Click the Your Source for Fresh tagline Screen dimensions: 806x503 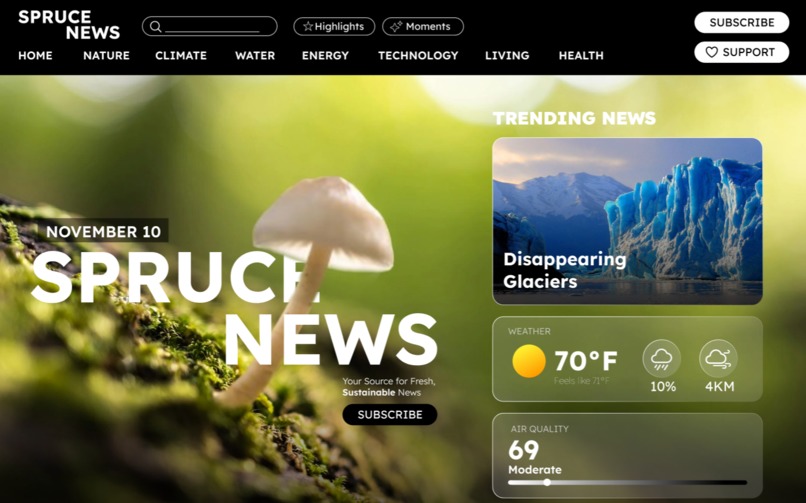(389, 387)
